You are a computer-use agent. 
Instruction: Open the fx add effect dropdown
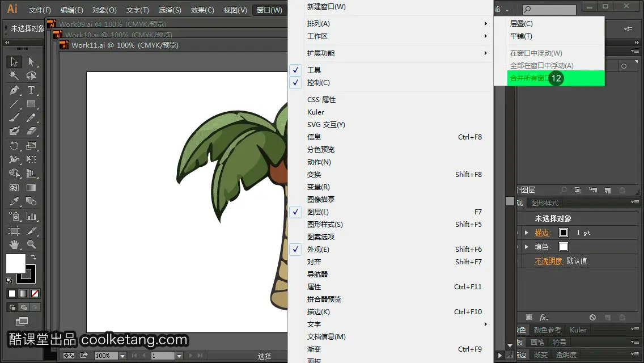point(544,318)
